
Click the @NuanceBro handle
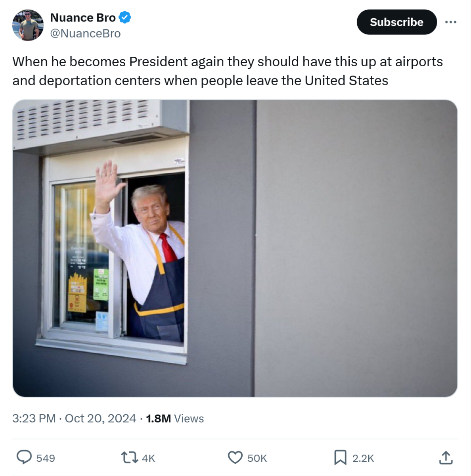[x=85, y=33]
